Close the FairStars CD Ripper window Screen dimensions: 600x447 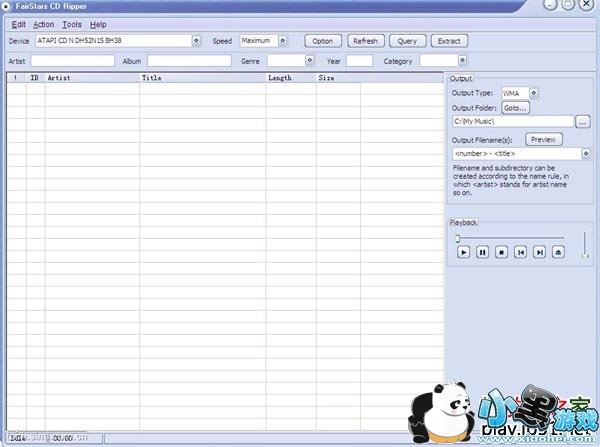click(x=587, y=4)
